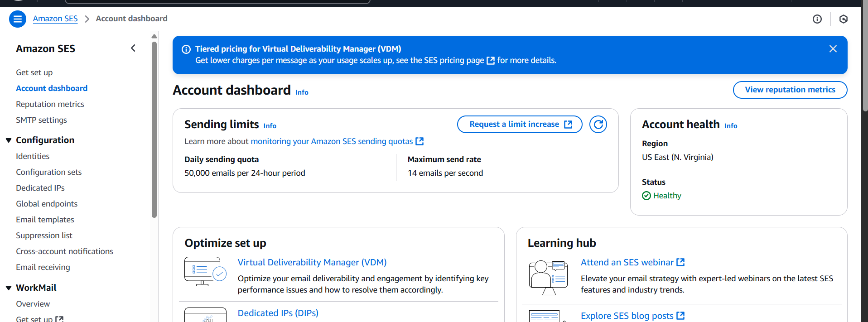Navigate to Dedicated IPs in sidebar
This screenshot has width=868, height=322.
[40, 188]
